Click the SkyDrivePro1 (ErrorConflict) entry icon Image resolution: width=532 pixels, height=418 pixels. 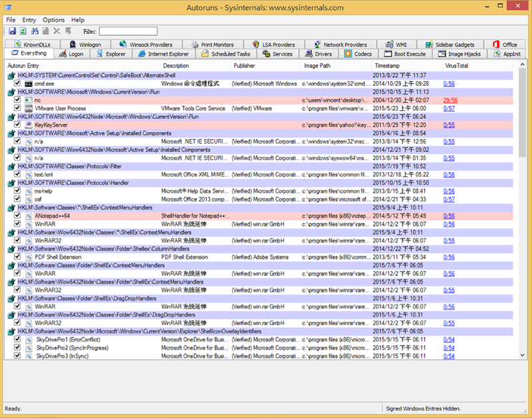[x=29, y=340]
